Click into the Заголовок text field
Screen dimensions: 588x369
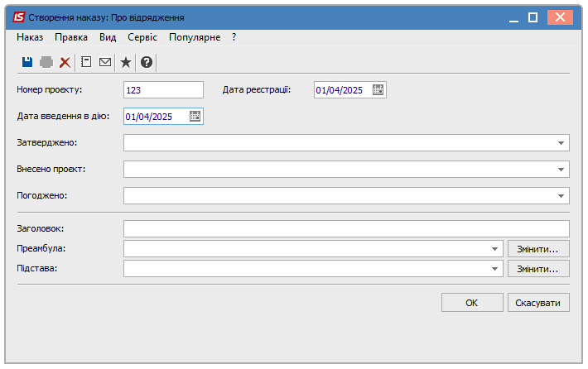(346, 229)
